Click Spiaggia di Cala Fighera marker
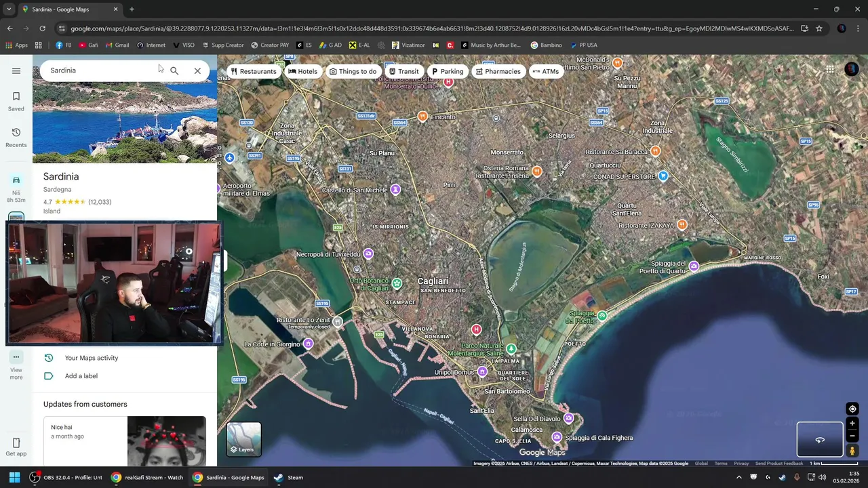The width and height of the screenshot is (868, 488). click(557, 437)
